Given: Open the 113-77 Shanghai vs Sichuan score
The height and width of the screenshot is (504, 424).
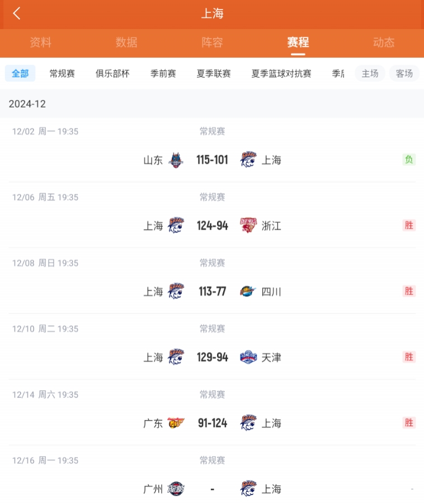Looking at the screenshot, I should [x=213, y=292].
